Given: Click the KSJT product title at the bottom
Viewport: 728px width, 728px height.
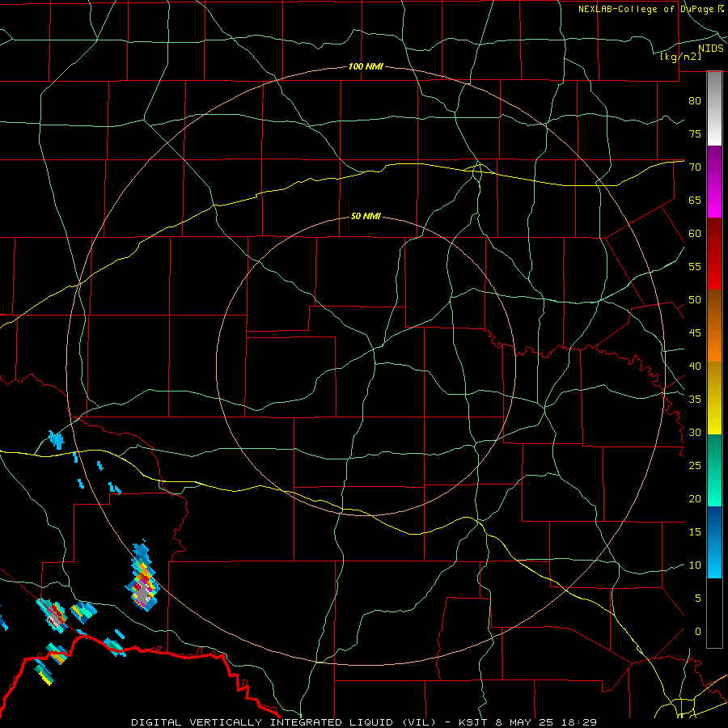Looking at the screenshot, I should (364, 722).
